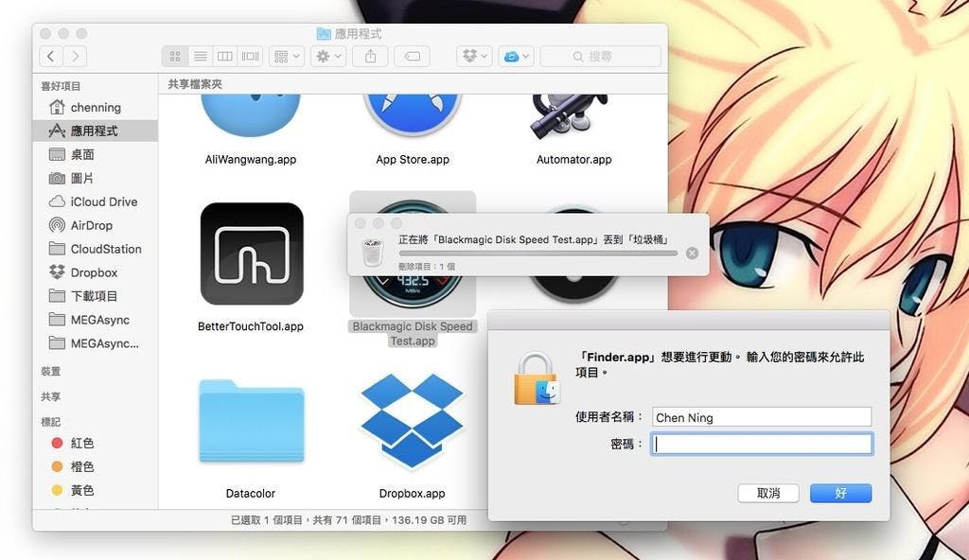Select the Datacolor folder icon
Screen dimensions: 969x560
252,421
